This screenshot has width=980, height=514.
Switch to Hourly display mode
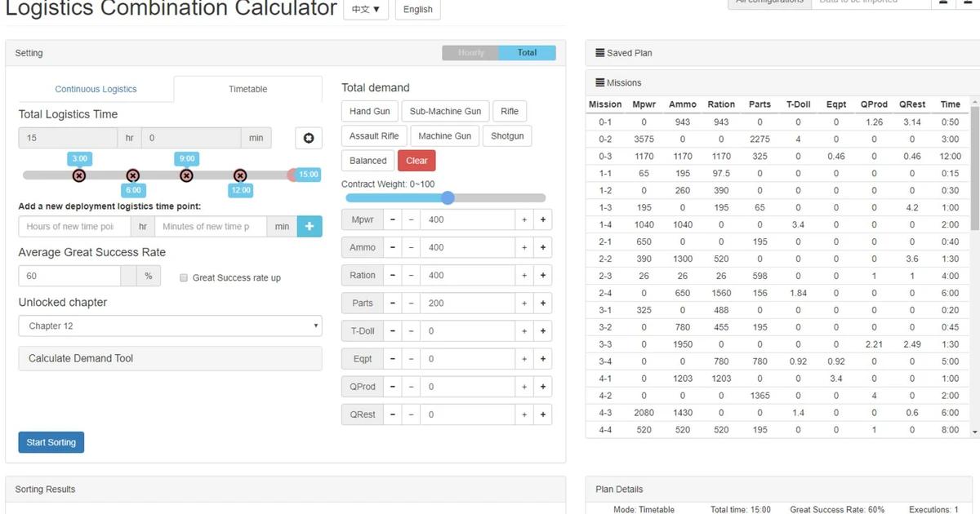coord(470,51)
